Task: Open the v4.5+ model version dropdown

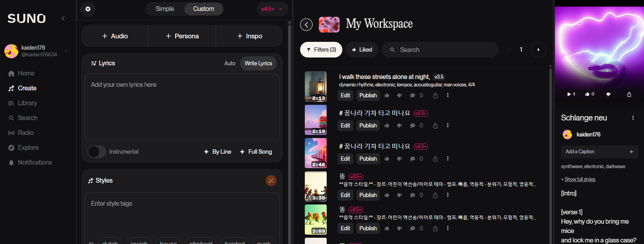Action: [272, 9]
